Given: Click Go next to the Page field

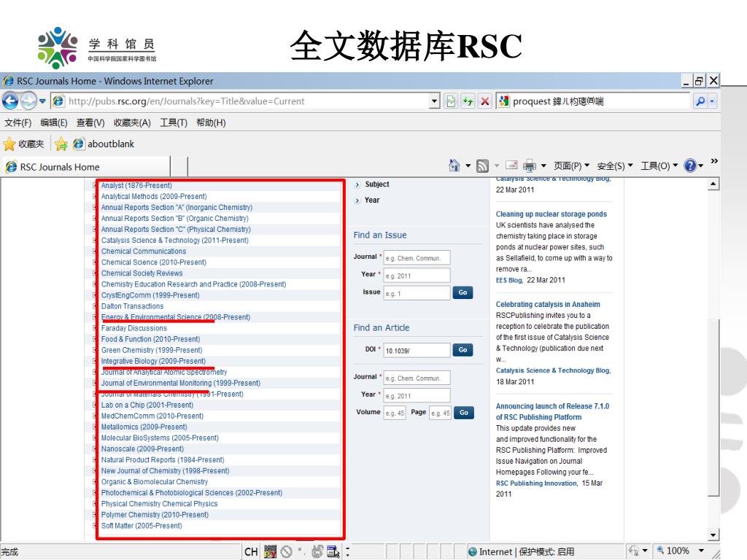Looking at the screenshot, I should tap(464, 413).
